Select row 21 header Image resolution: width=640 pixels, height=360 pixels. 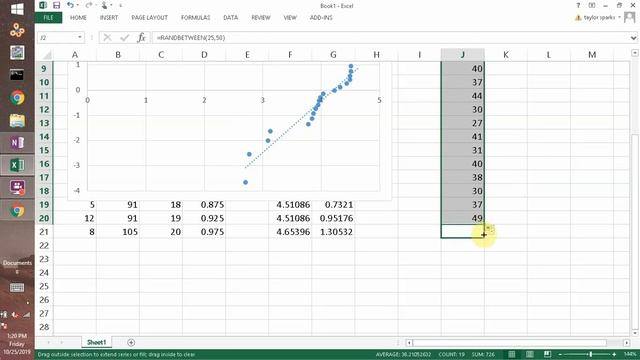tap(44, 232)
